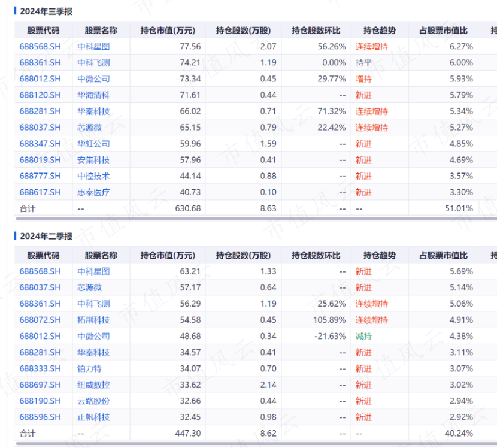This screenshot has height=448, width=497.
Task: Click the 51.01% total ratio cell
Action: click(x=459, y=208)
